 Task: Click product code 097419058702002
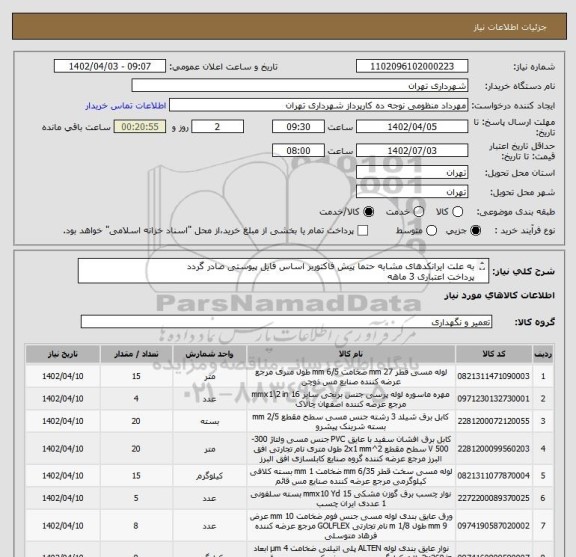pyautogui.click(x=493, y=526)
